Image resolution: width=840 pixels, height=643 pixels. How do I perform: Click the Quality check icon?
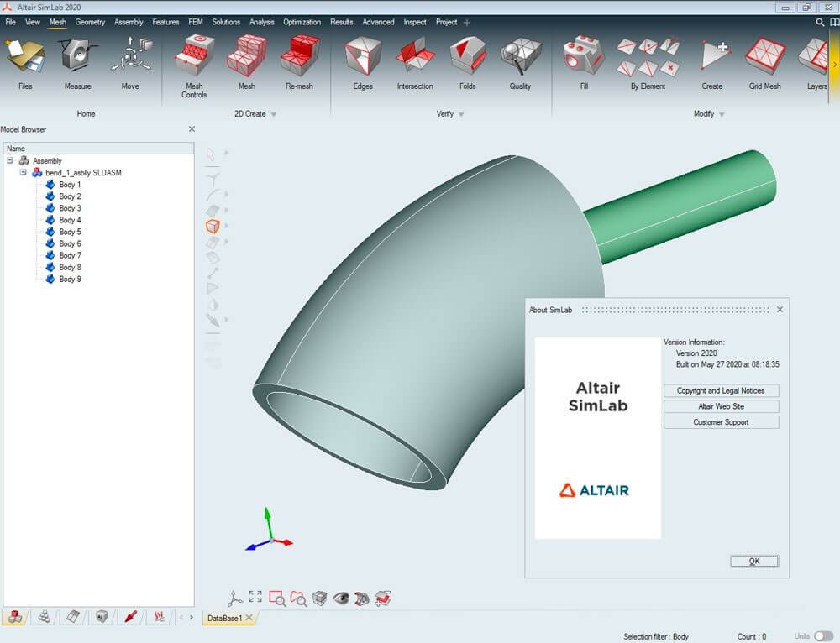(x=520, y=58)
